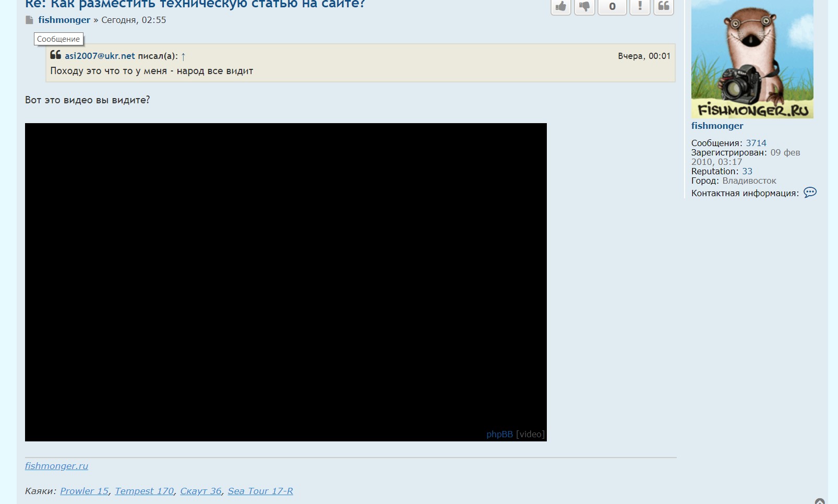Click the exclamation report post icon
The image size is (838, 504).
[x=640, y=7]
